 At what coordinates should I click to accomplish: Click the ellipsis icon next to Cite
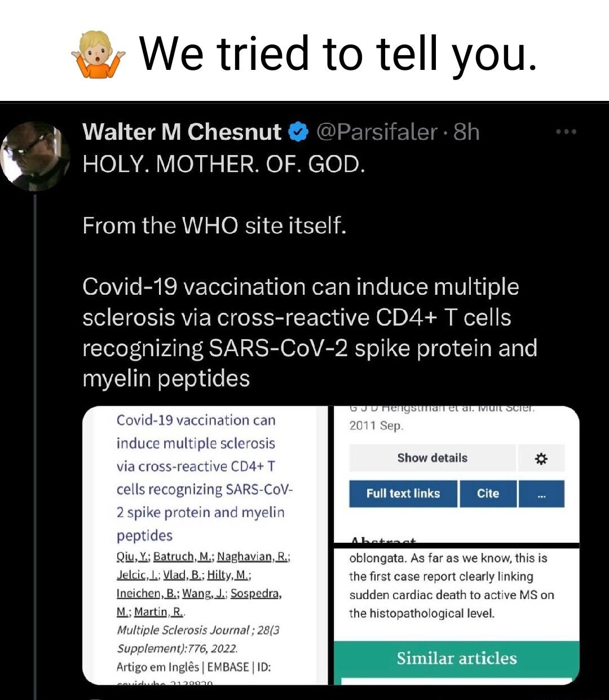tap(541, 494)
